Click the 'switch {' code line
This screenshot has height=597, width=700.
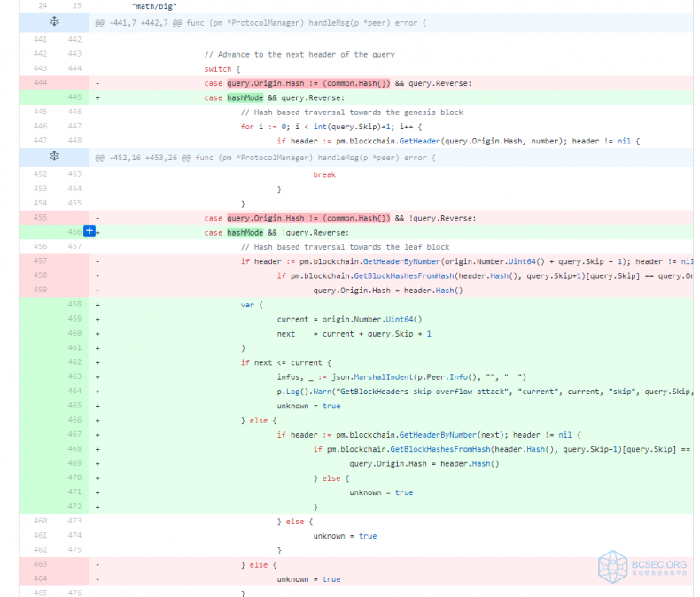[222, 69]
